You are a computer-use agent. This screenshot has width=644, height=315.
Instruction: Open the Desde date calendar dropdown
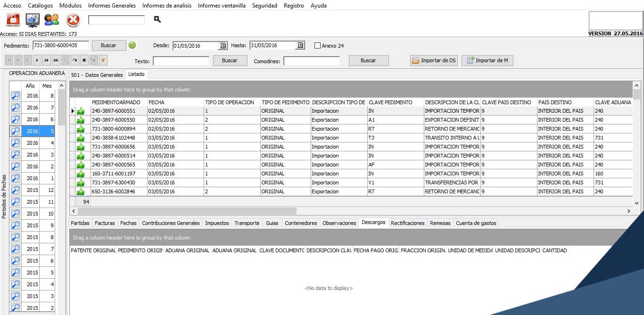223,46
